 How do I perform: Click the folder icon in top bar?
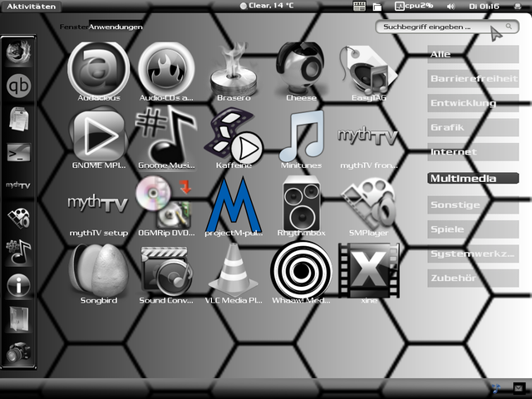(377, 7)
